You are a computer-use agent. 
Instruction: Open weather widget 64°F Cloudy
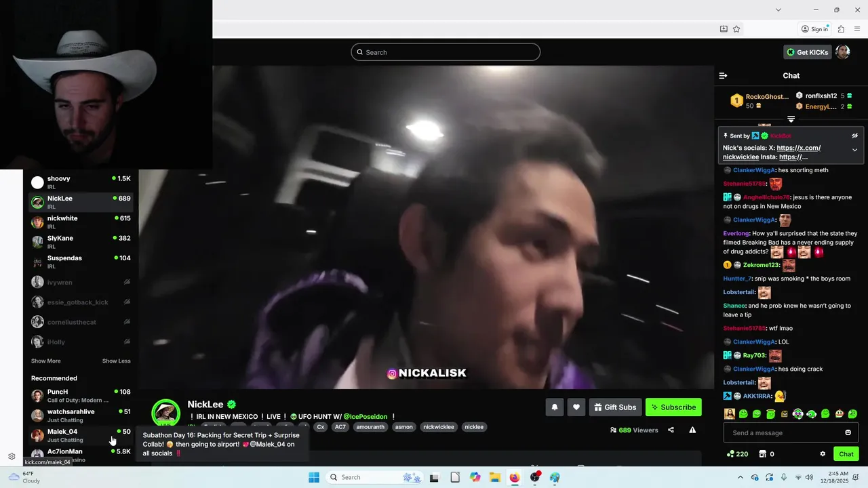(24, 477)
